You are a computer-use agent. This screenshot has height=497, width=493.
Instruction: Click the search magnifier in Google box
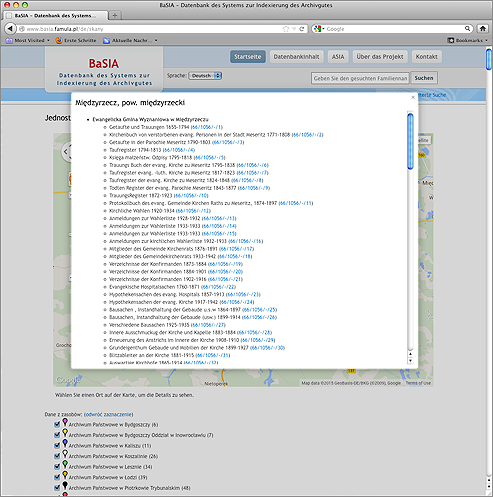click(467, 29)
